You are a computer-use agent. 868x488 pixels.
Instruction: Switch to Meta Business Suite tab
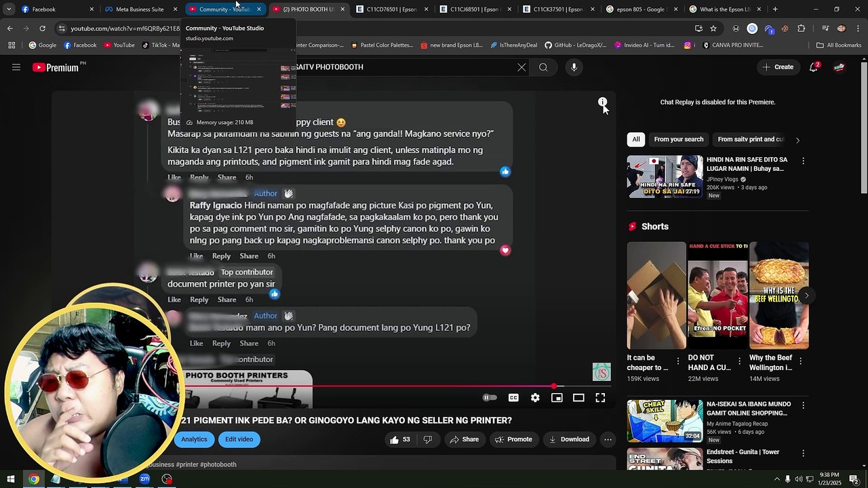click(x=139, y=9)
